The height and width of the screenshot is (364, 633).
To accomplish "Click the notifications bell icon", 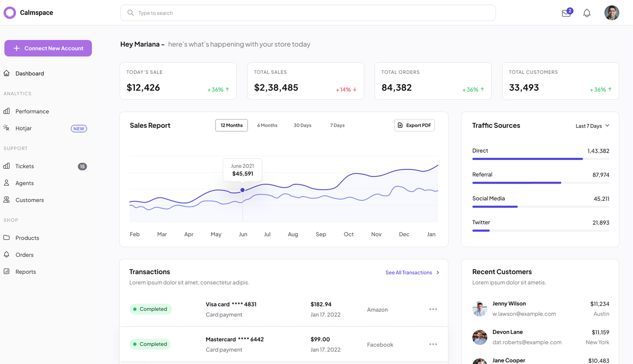I will click(x=586, y=13).
